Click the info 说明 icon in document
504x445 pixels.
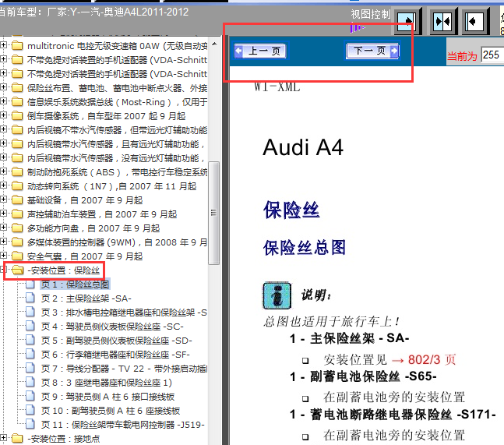(277, 295)
